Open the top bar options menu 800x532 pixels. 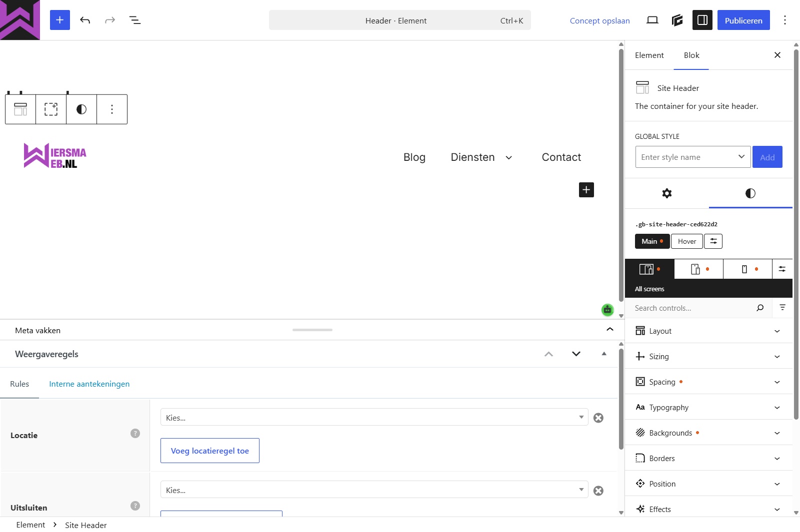785,20
